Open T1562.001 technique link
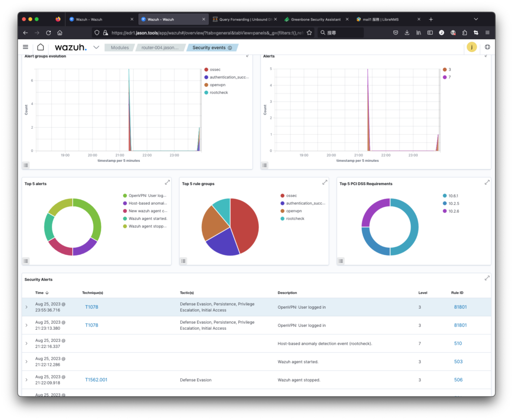The height and width of the screenshot is (420, 513). pos(96,380)
